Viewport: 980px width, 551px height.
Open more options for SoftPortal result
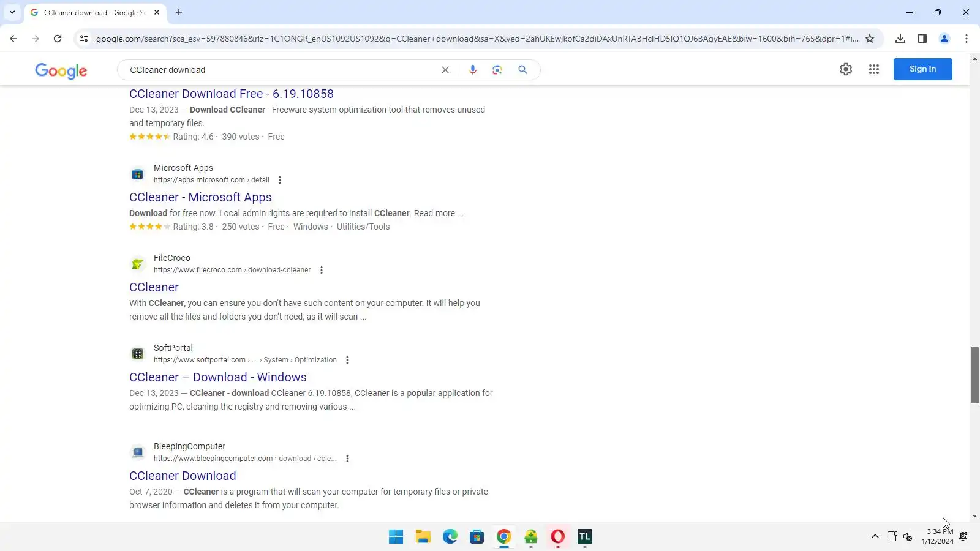point(347,360)
